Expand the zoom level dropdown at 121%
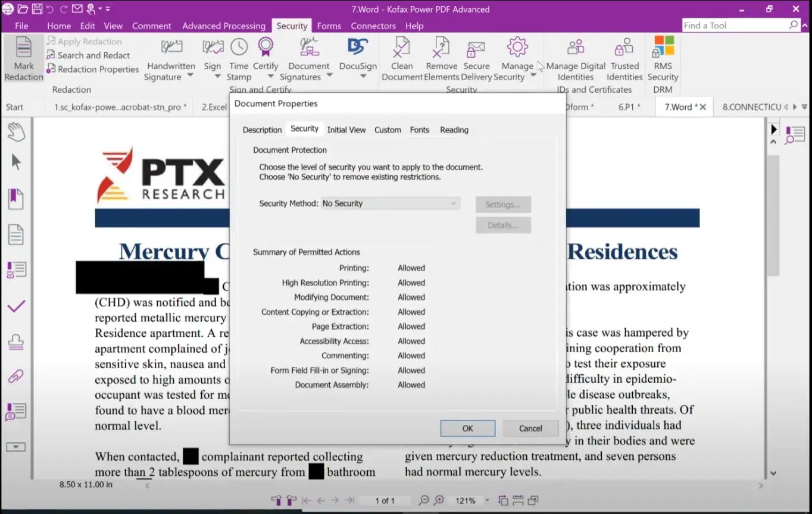 click(487, 501)
